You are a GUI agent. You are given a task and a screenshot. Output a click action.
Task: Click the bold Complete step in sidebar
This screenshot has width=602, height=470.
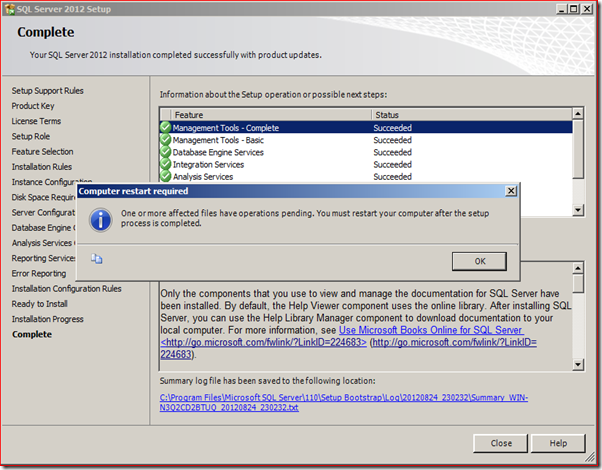(32, 334)
